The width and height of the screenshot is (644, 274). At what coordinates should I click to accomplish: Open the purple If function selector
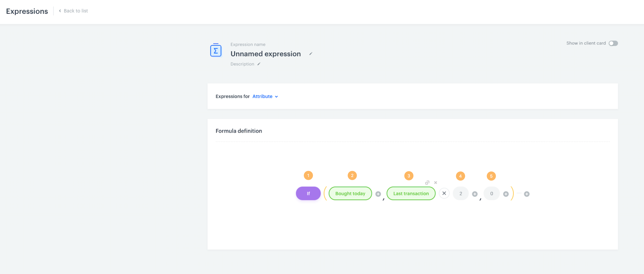pyautogui.click(x=308, y=193)
